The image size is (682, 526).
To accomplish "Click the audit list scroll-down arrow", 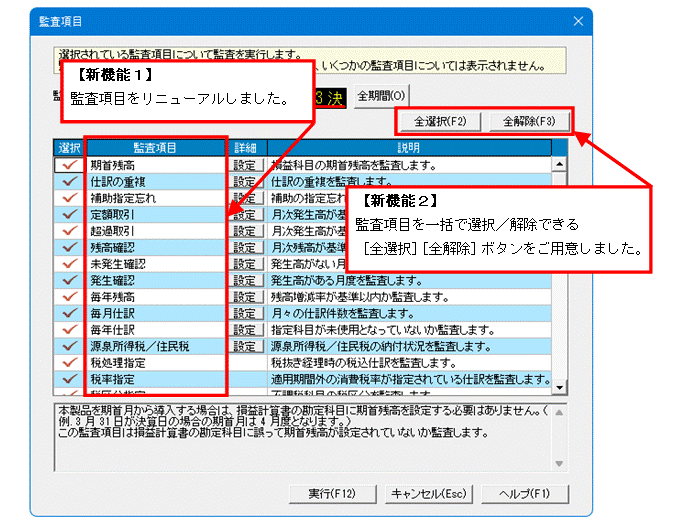I will (559, 387).
